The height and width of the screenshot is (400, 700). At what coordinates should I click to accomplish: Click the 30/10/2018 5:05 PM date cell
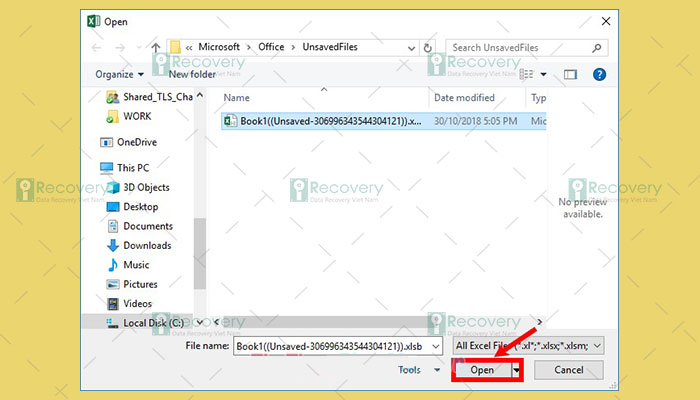(x=475, y=121)
